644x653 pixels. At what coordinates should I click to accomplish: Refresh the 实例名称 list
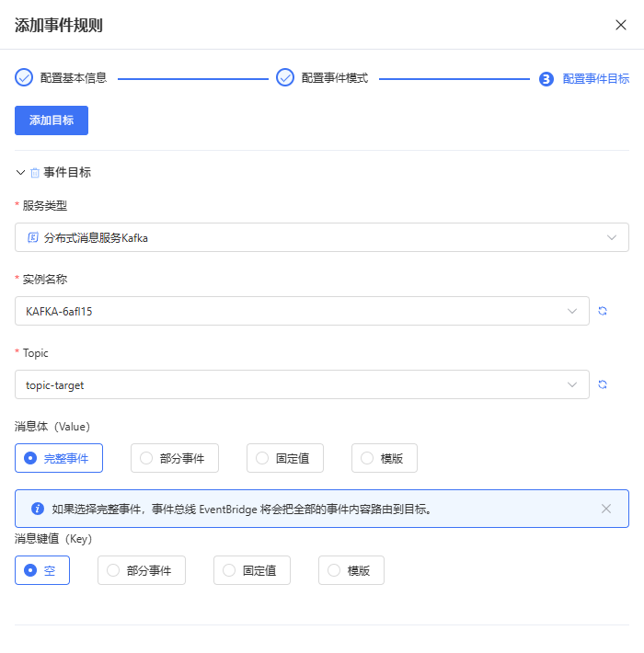pyautogui.click(x=603, y=311)
